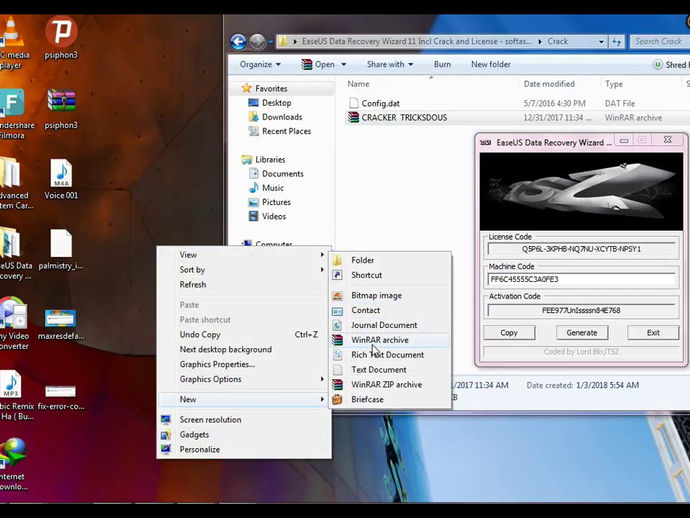Create new WinRAR ZIP archive
This screenshot has width=690, height=518.
tap(390, 385)
